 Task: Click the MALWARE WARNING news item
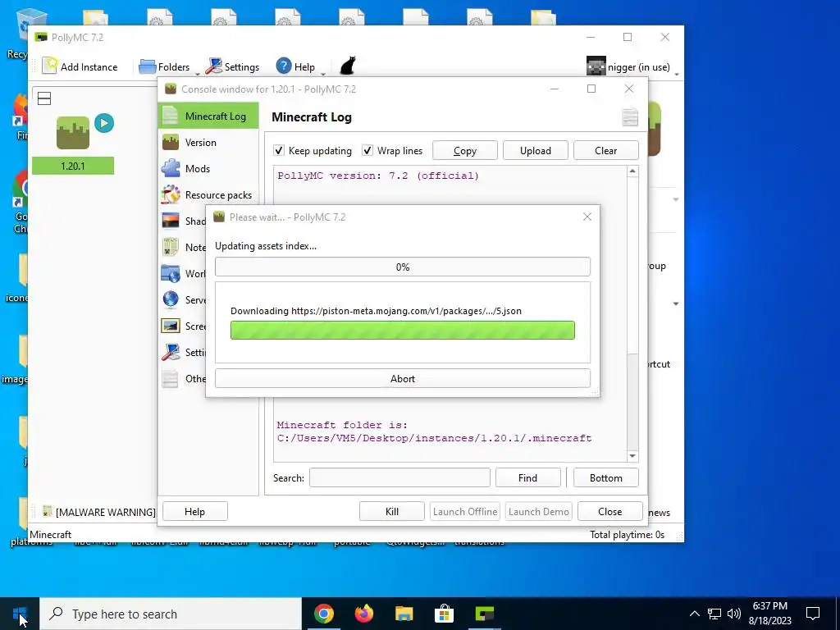pos(98,512)
